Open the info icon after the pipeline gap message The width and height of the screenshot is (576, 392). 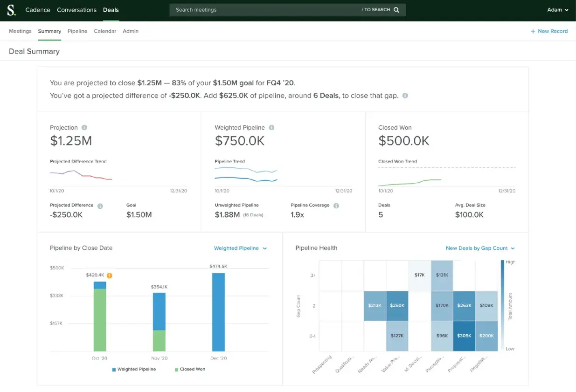404,96
